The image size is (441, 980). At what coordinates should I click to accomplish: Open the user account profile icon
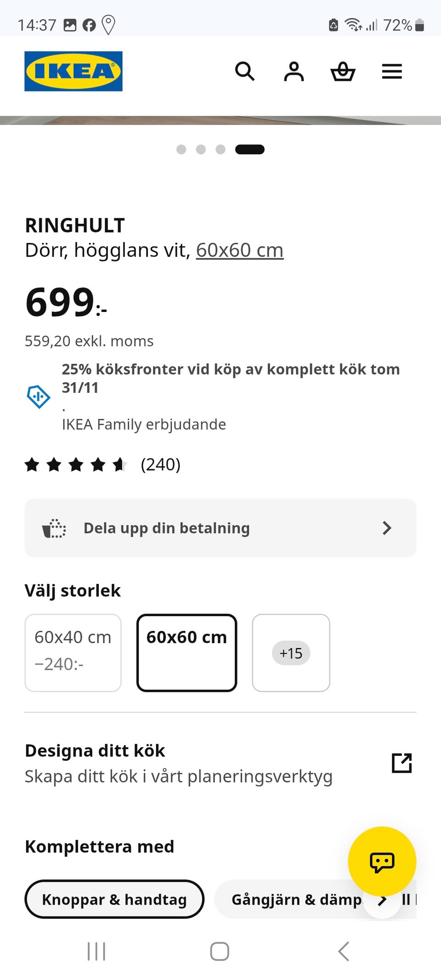coord(294,72)
